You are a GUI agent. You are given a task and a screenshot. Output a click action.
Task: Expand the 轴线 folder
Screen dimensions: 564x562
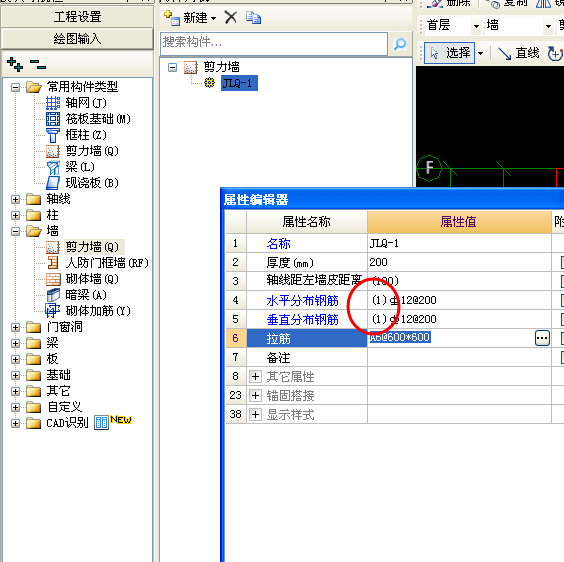15,199
